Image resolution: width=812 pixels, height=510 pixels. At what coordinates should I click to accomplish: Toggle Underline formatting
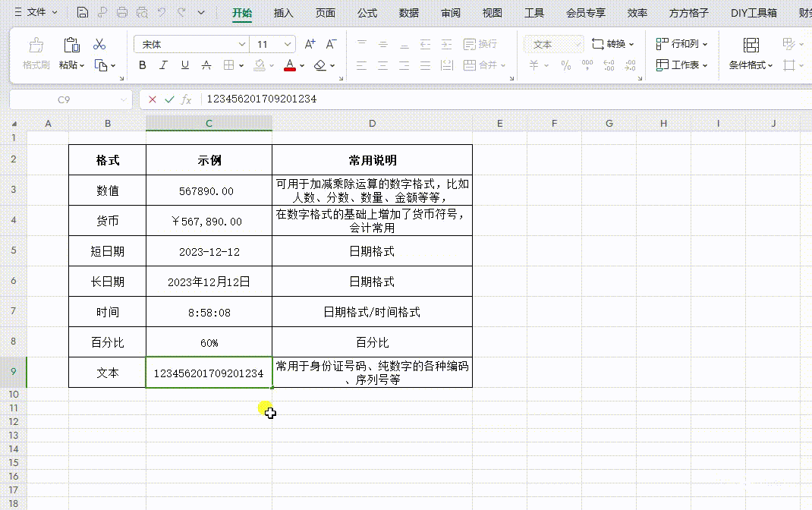185,65
